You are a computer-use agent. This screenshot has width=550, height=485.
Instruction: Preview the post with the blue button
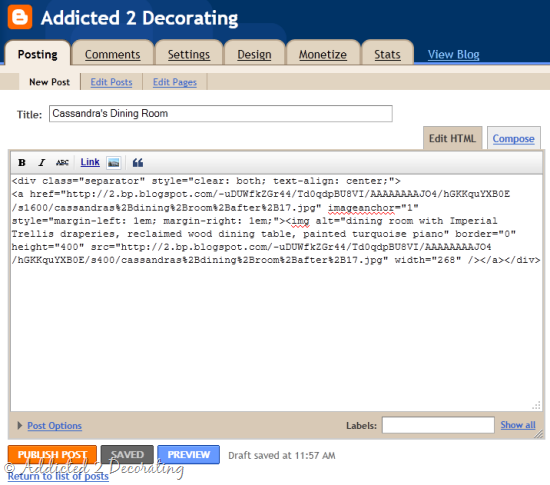click(x=189, y=454)
